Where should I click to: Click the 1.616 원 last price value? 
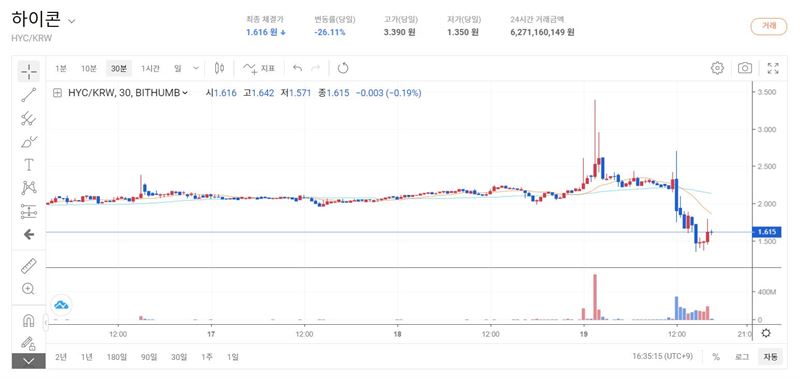click(266, 32)
